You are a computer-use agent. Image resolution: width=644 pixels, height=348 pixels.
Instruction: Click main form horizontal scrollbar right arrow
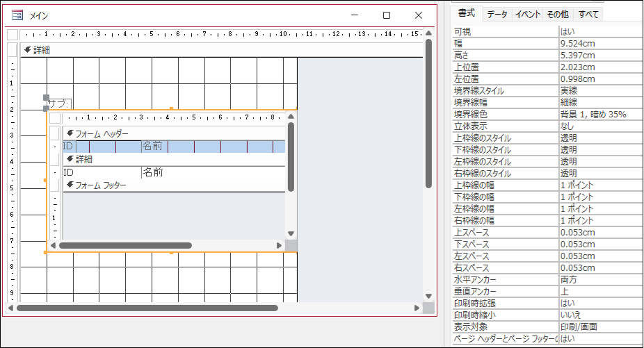pos(417,308)
